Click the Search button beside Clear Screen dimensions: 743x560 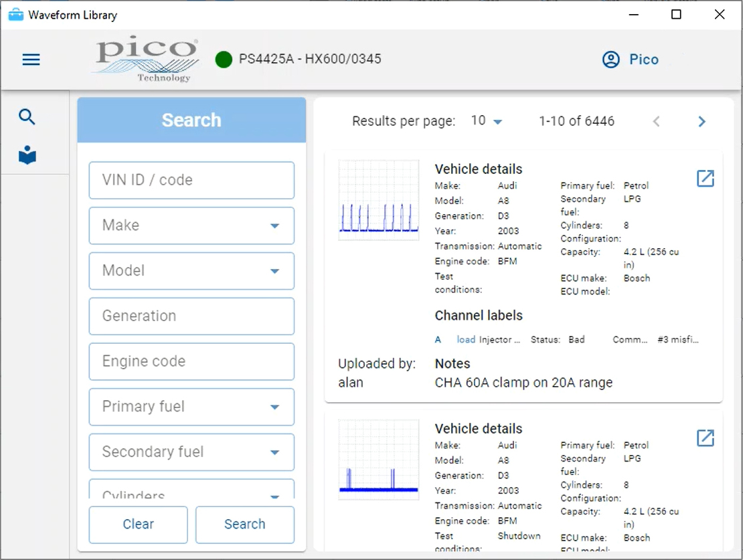[245, 525]
